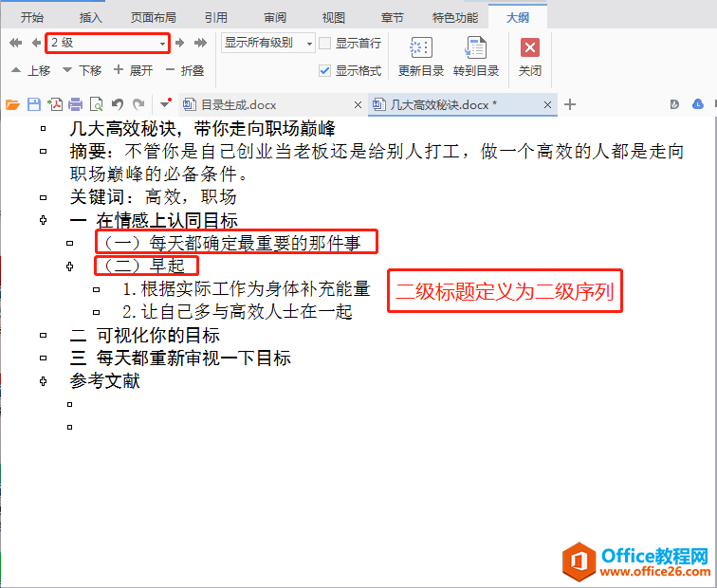The height and width of the screenshot is (588, 717).
Task: Click the D-shaped icon at right of tab bar
Action: point(674,104)
